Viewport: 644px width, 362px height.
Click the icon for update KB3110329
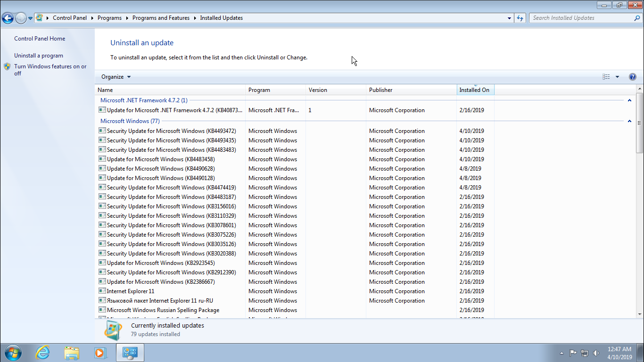point(102,215)
